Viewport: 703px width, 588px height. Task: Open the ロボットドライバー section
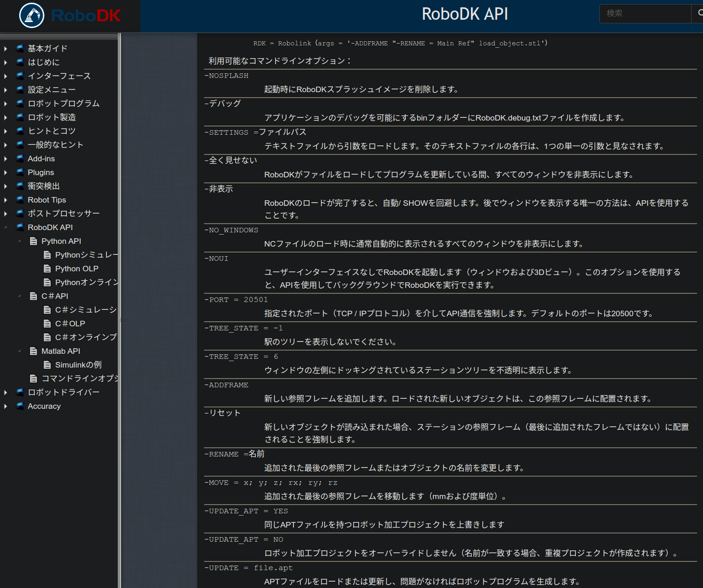click(x=63, y=392)
